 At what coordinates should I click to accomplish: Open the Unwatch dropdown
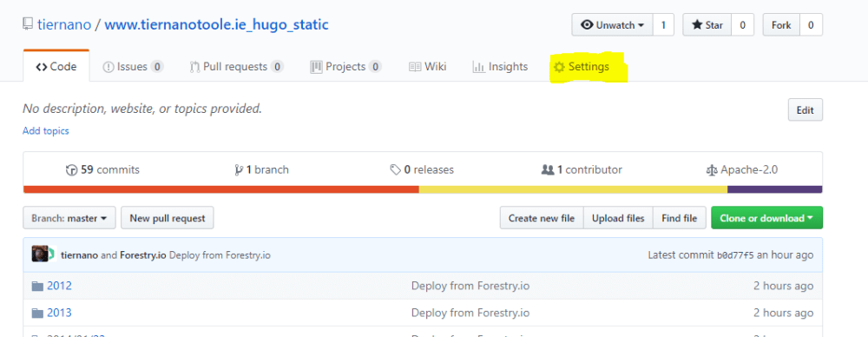pos(612,25)
